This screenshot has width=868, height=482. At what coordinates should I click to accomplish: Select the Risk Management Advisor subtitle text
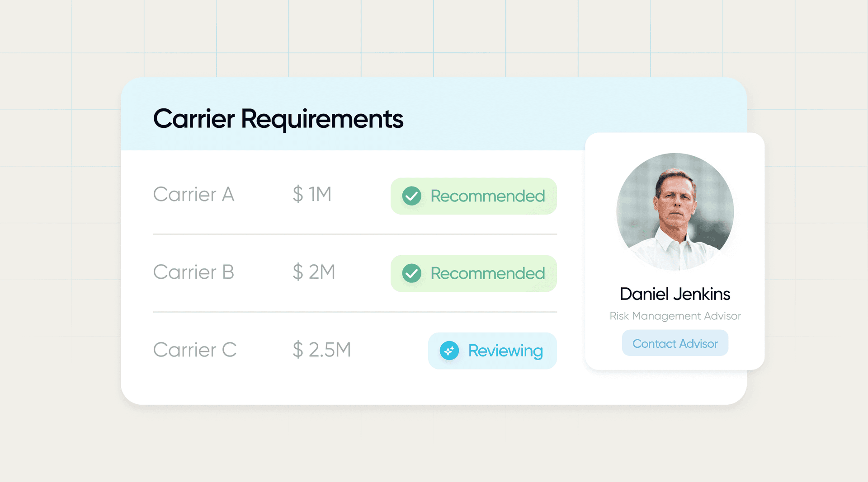[x=675, y=316]
